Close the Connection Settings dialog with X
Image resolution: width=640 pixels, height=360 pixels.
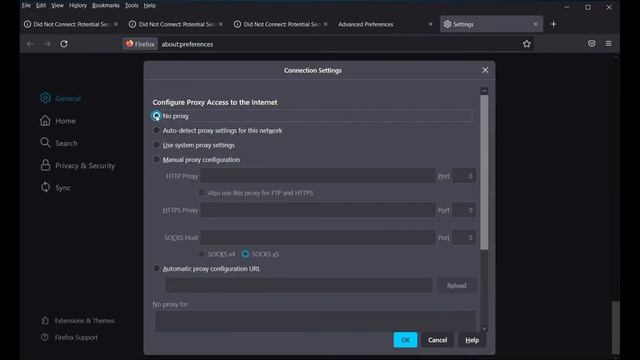(x=485, y=70)
